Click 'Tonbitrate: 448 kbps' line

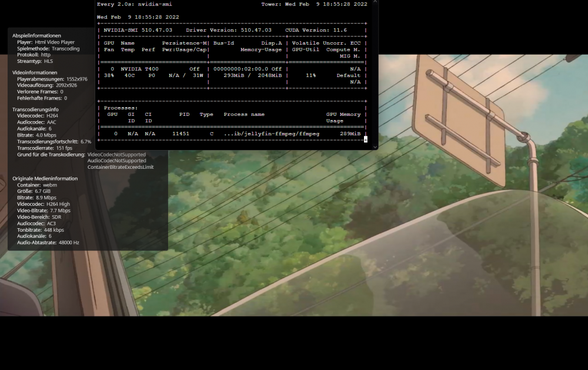[x=41, y=229]
